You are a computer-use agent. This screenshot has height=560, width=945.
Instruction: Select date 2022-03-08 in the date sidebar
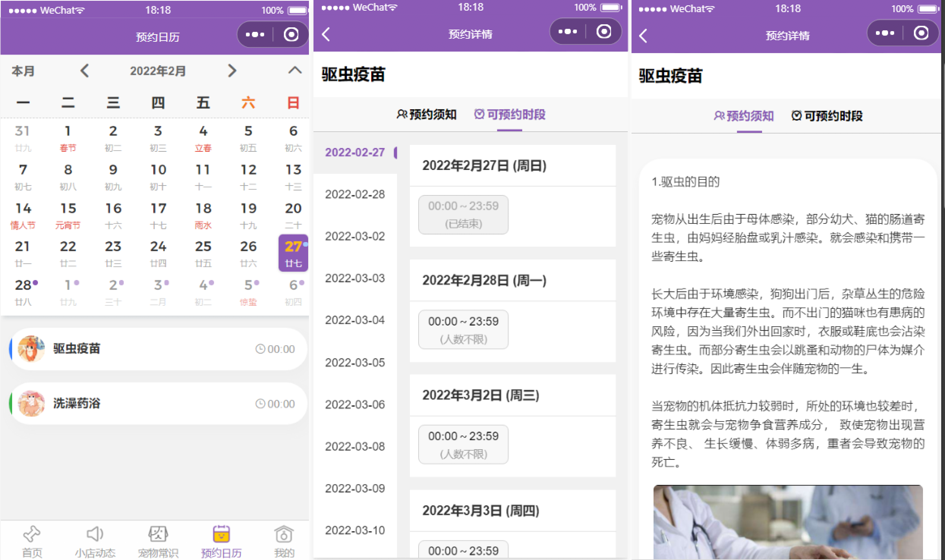(355, 447)
